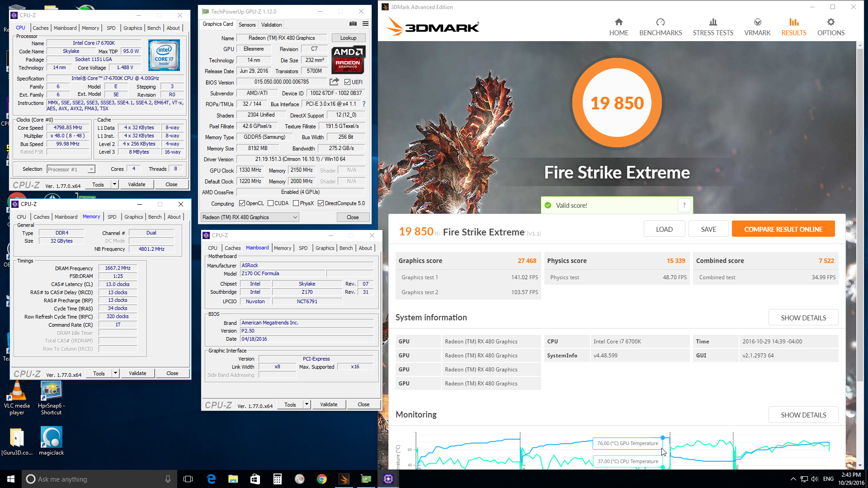Click the volume icon in system tray
Viewport: 868px width, 488px height.
click(x=815, y=479)
